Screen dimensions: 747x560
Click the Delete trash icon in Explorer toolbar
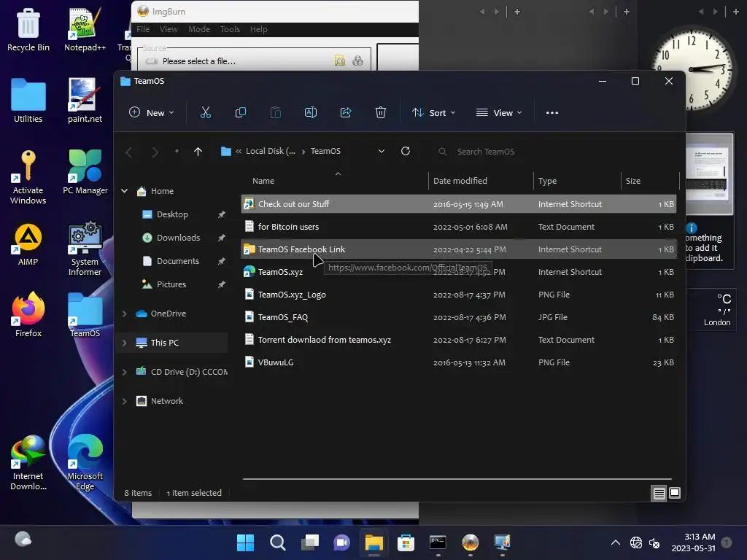pyautogui.click(x=381, y=112)
